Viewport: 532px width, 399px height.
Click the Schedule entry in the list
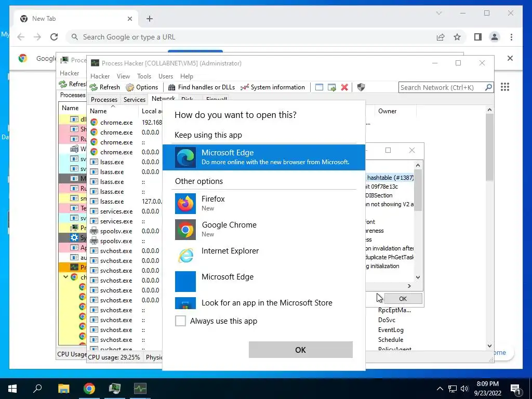coord(391,340)
